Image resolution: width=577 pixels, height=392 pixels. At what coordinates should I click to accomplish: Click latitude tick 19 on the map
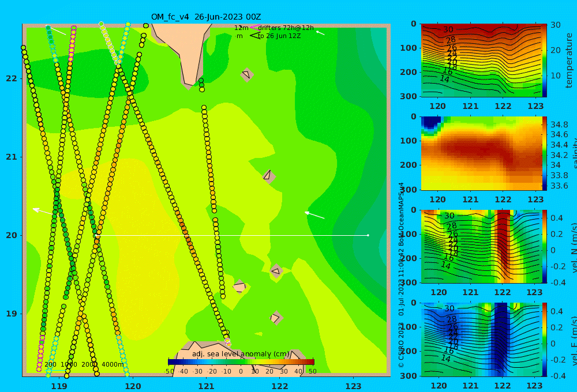pos(12,314)
